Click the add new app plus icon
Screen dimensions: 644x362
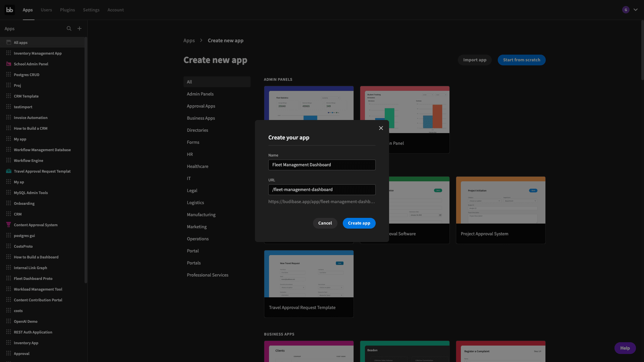pyautogui.click(x=79, y=28)
